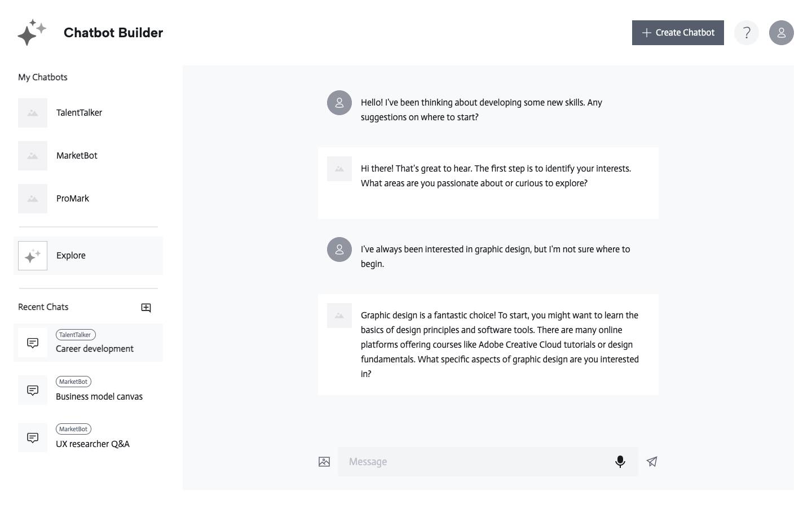The width and height of the screenshot is (812, 508).
Task: Select the MarketBot chatbot
Action: coord(77,156)
